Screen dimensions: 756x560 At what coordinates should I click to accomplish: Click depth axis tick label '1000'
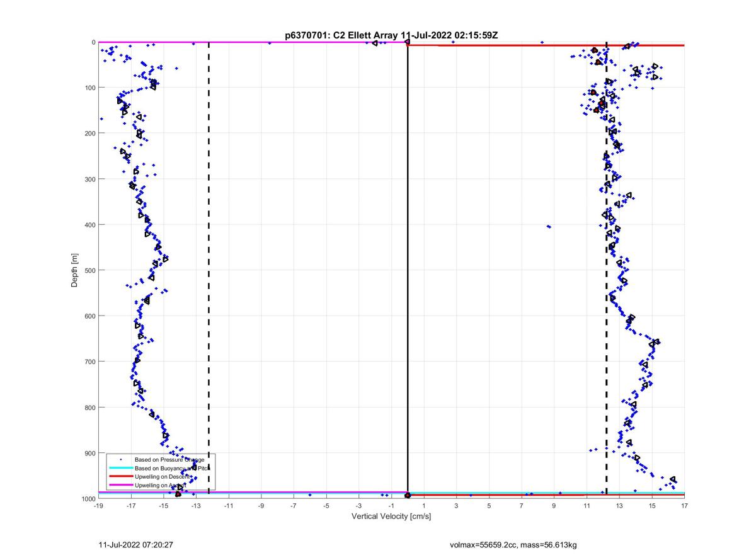click(89, 499)
